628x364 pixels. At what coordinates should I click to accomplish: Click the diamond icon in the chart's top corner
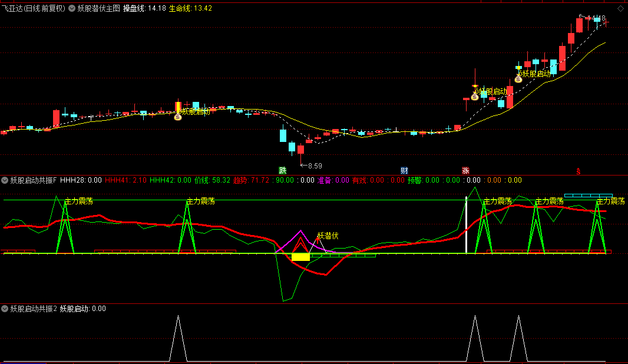[620, 8]
